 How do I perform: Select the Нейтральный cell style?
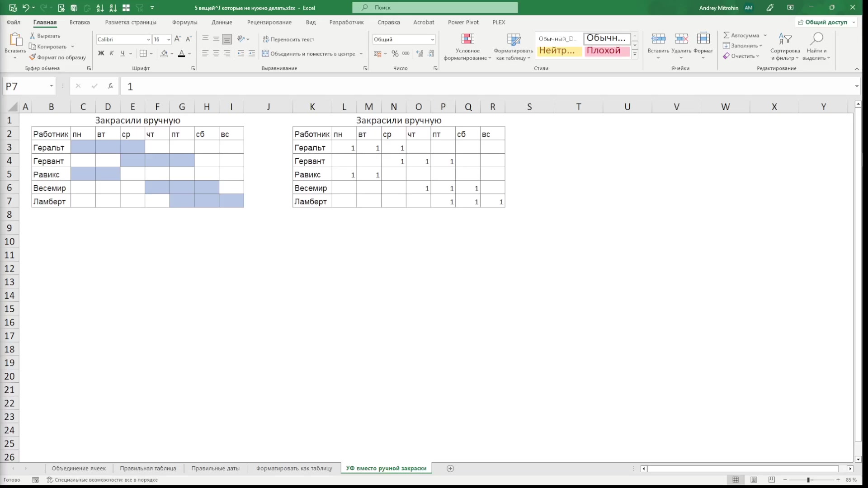(558, 51)
